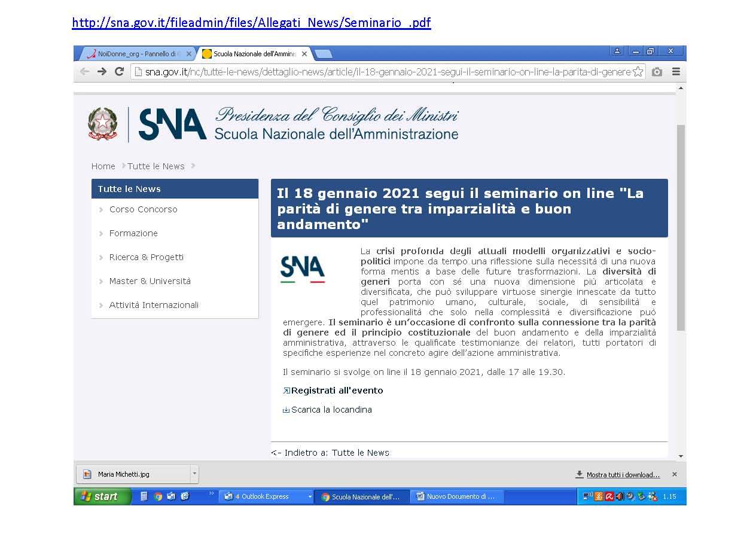756x552 pixels.
Task: Switch to Nuovo Documento di taskbar button
Action: coord(457,496)
